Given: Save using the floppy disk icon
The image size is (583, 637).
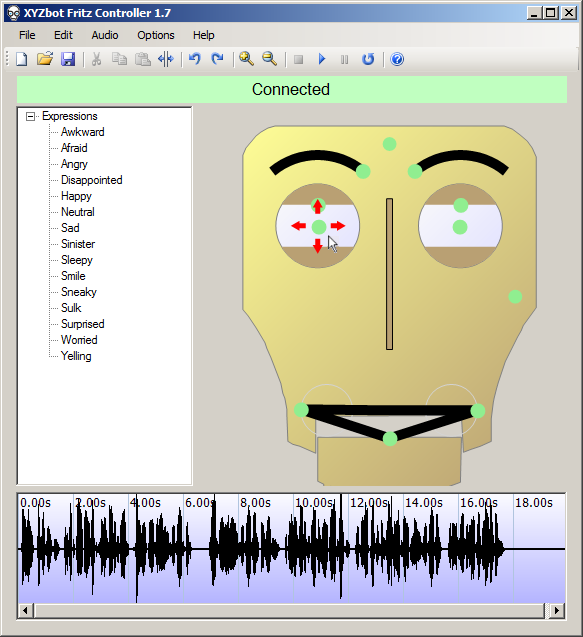Looking at the screenshot, I should point(68,59).
